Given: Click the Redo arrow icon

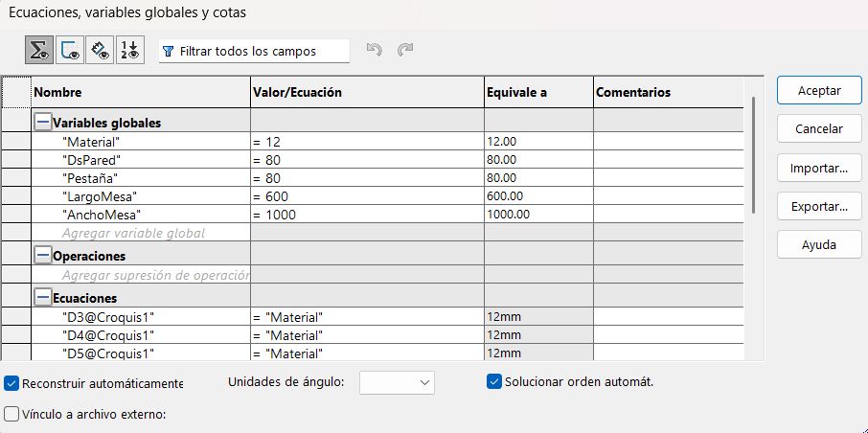Looking at the screenshot, I should click(405, 51).
